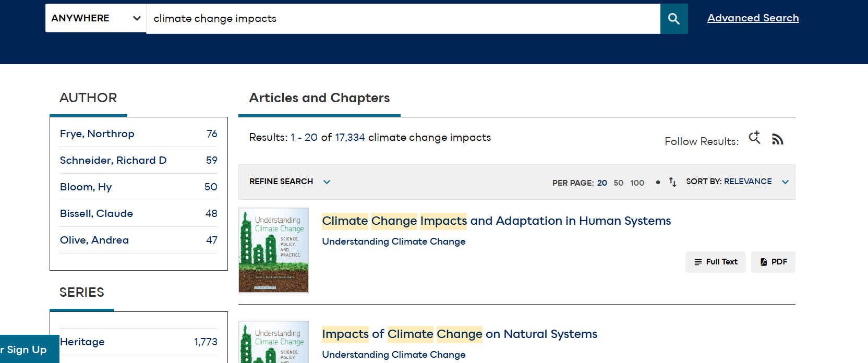The width and height of the screenshot is (868, 363).
Task: Click the magnifying glass search button
Action: click(673, 19)
